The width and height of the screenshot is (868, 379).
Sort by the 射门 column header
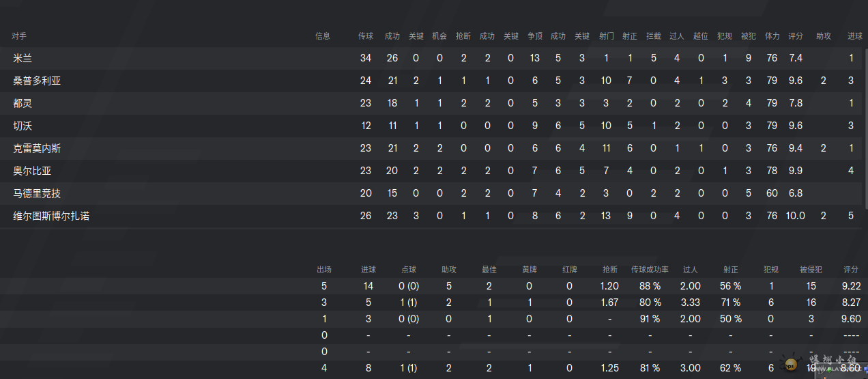coord(607,36)
